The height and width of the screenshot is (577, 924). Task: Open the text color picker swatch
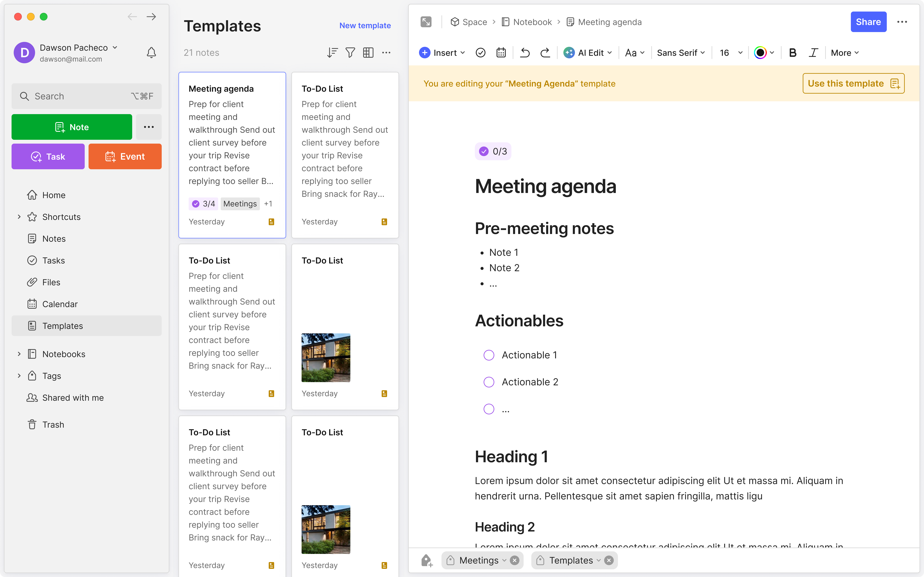(760, 53)
